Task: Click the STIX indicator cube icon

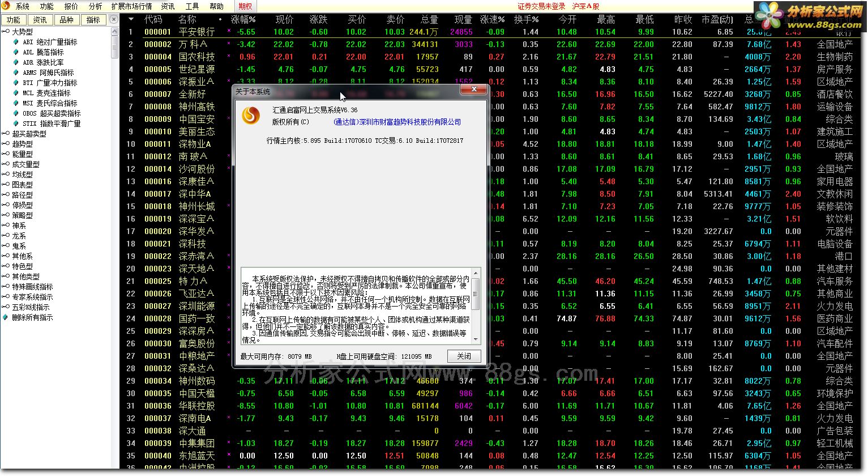Action: click(16, 124)
